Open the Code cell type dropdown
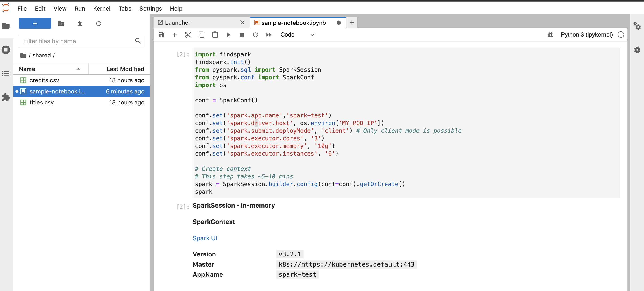The image size is (644, 291). coord(297,35)
